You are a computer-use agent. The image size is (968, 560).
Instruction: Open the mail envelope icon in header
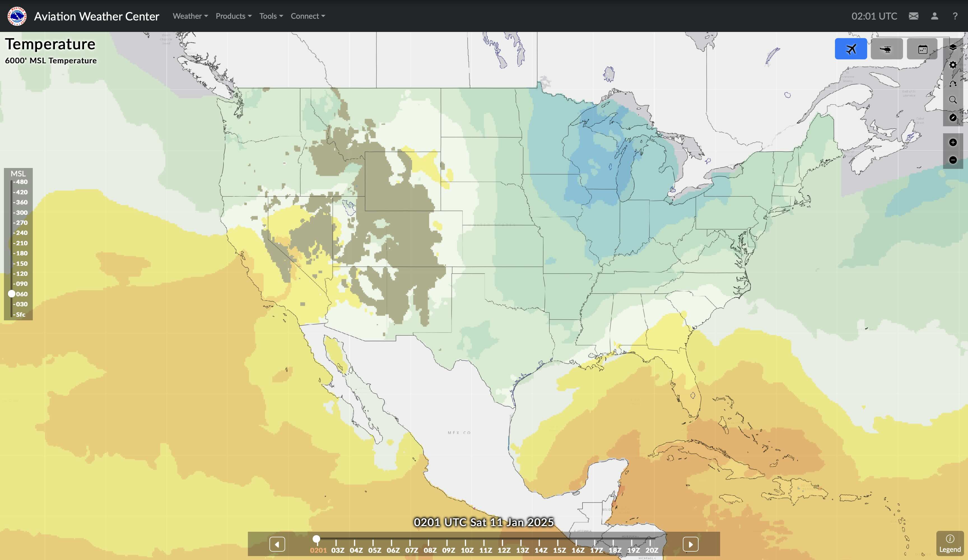tap(913, 16)
